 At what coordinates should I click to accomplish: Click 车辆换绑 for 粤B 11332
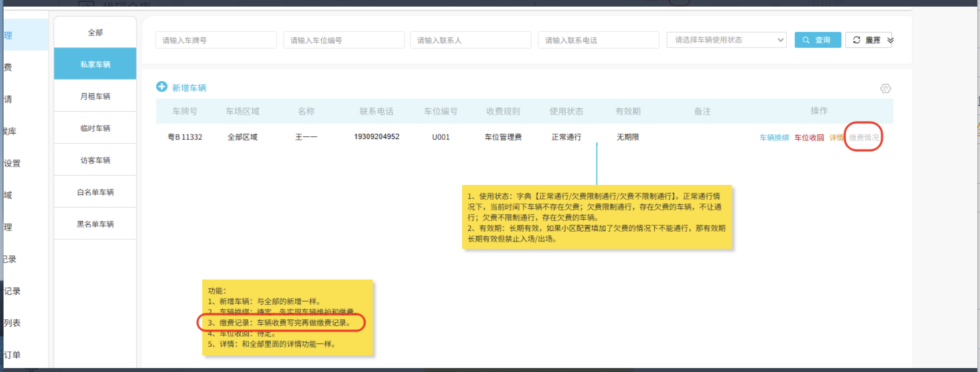(x=774, y=138)
